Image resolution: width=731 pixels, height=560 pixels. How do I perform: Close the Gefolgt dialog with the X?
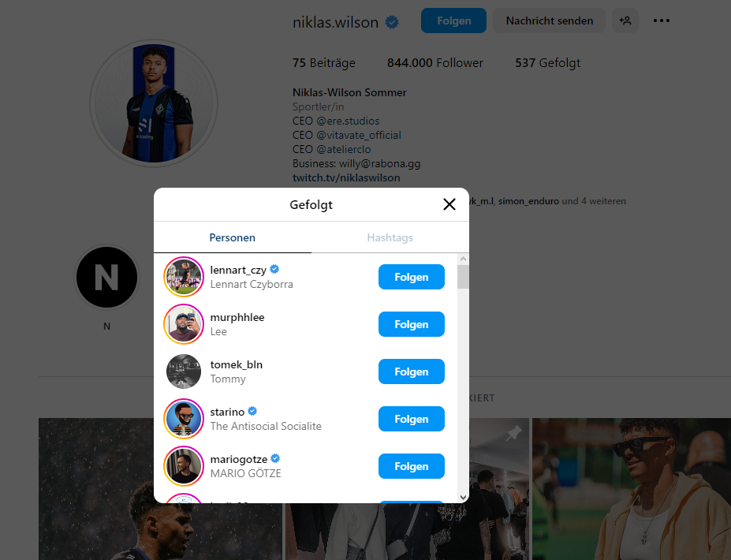pos(449,205)
